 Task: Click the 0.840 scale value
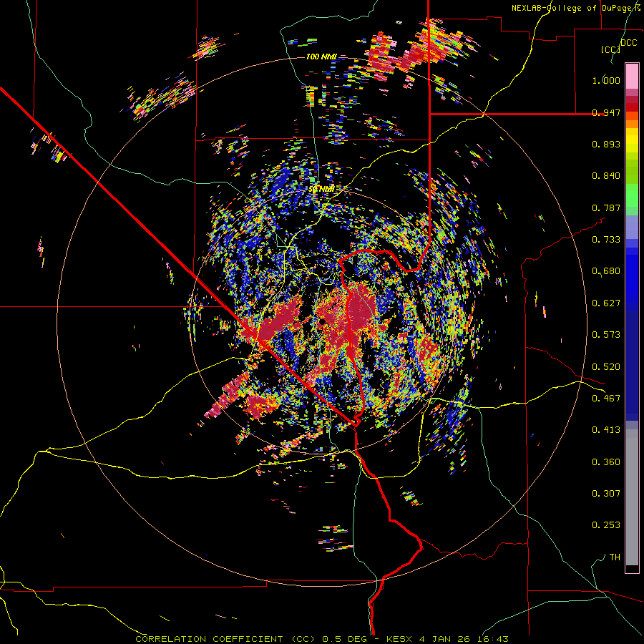click(606, 176)
